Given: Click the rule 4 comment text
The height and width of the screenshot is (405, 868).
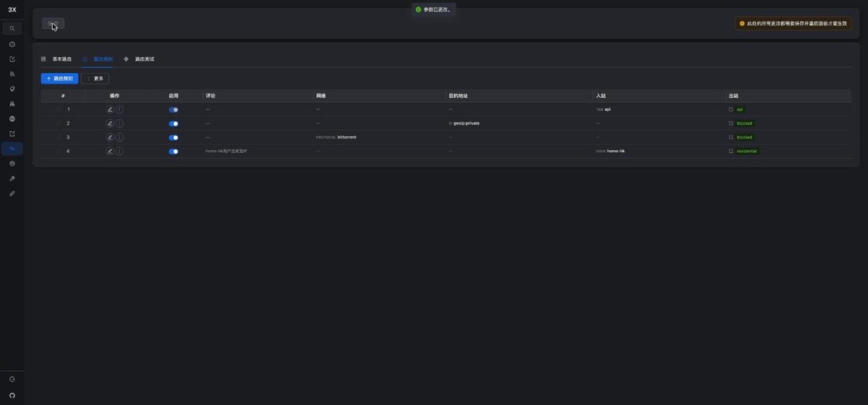Looking at the screenshot, I should point(227,151).
